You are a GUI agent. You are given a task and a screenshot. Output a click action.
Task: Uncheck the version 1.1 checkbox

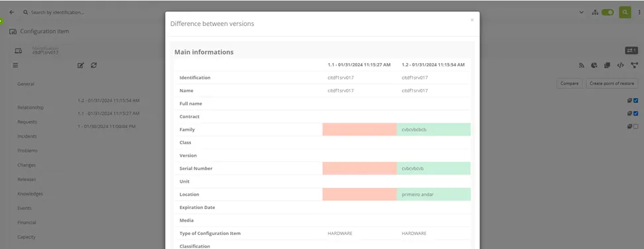click(636, 114)
